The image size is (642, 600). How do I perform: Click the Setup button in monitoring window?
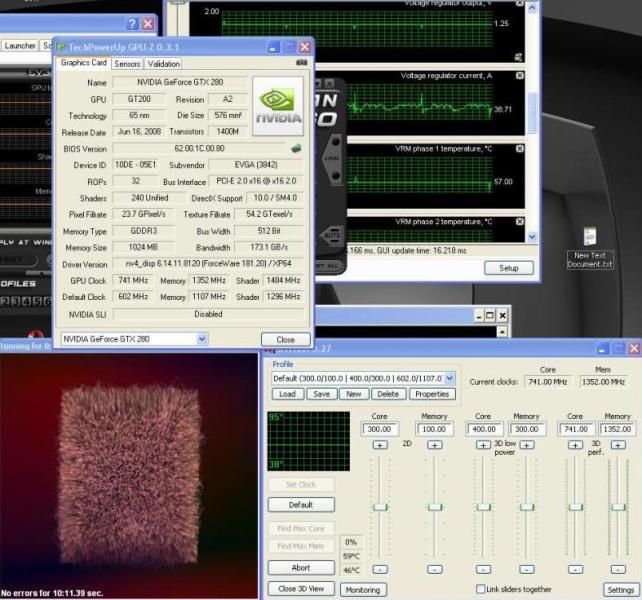[x=509, y=268]
